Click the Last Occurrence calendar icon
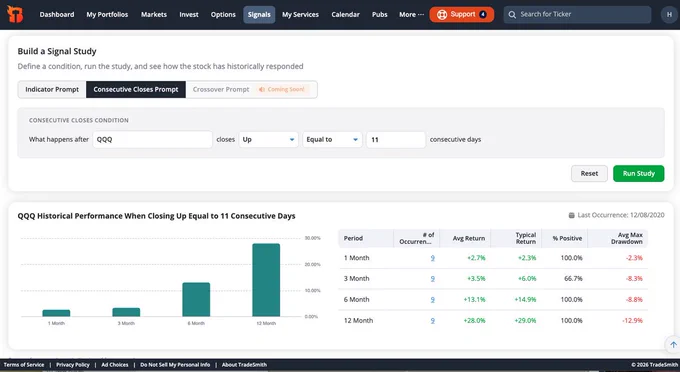This screenshot has width=680, height=372. point(572,215)
